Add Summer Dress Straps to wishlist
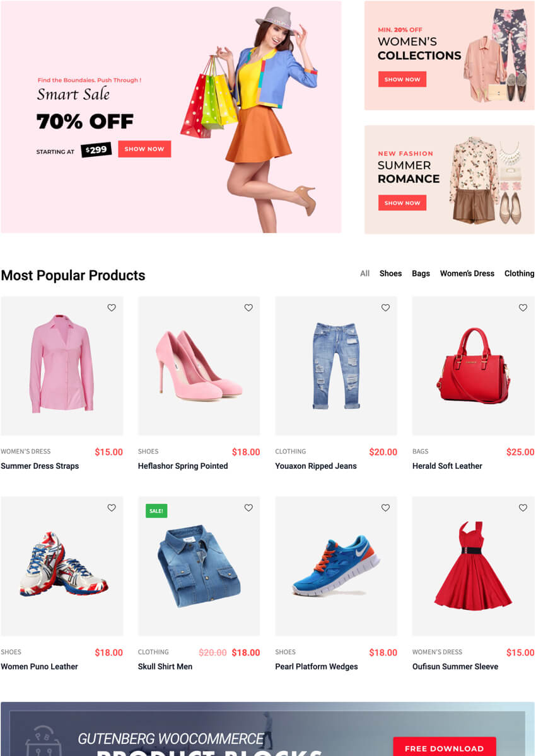Viewport: 536px width, 756px height. click(112, 308)
